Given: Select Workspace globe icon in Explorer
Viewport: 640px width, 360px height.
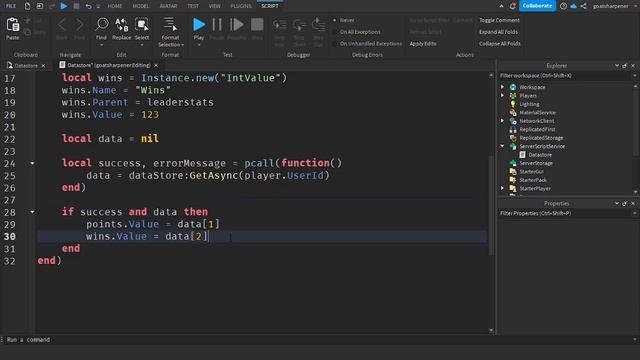Looking at the screenshot, I should (x=513, y=87).
